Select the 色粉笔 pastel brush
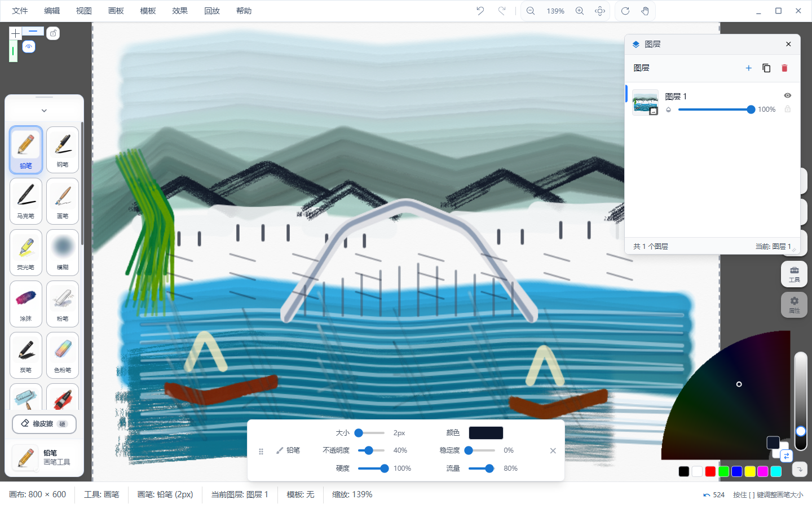This screenshot has width=812, height=508. (63, 356)
